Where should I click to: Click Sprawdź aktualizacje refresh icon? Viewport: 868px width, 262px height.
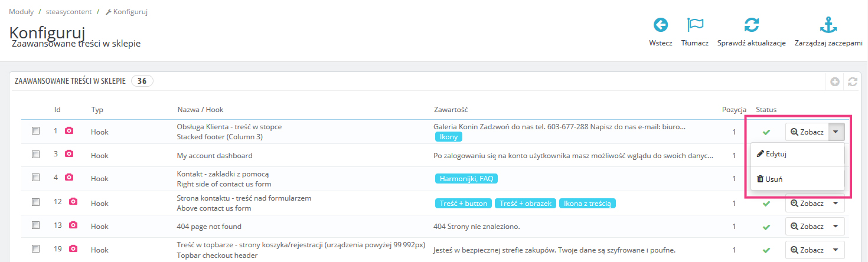point(751,25)
